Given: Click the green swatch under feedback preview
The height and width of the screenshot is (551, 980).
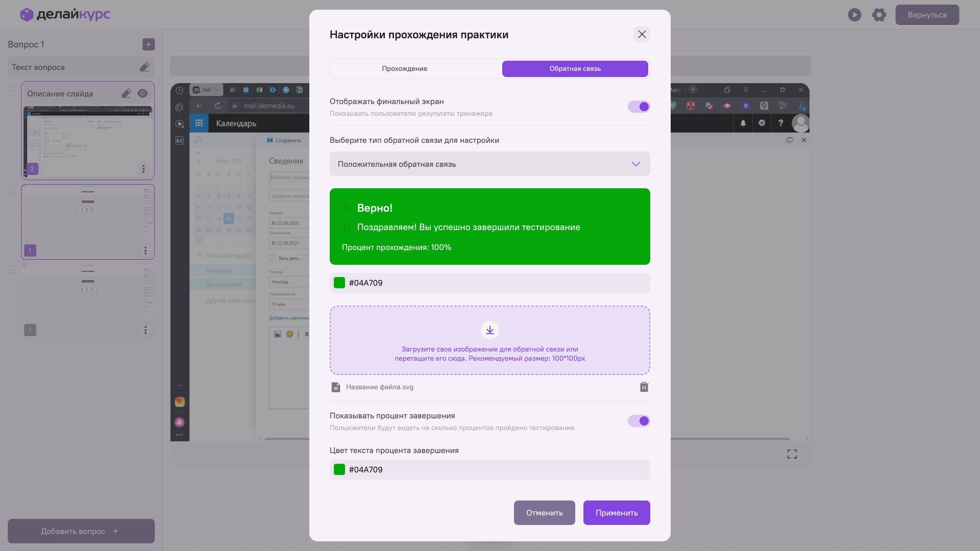Looking at the screenshot, I should click(x=339, y=283).
